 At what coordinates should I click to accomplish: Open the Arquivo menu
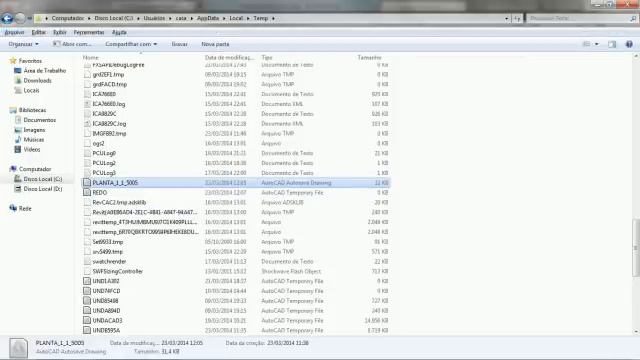14,32
